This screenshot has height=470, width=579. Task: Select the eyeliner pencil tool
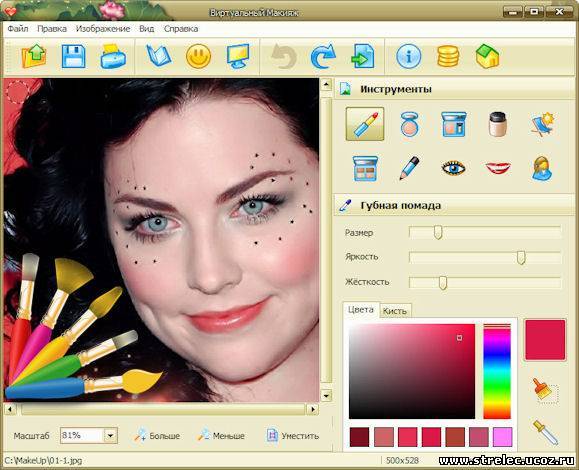[410, 168]
